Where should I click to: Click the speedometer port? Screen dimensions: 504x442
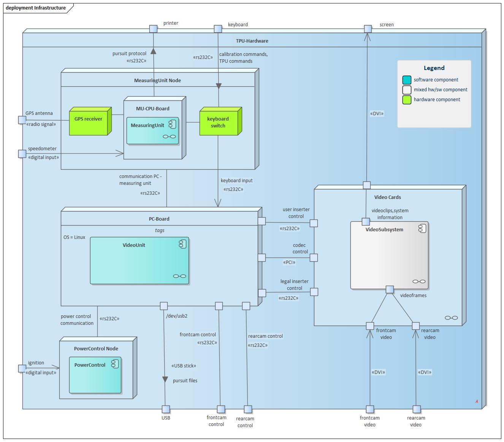(22, 154)
